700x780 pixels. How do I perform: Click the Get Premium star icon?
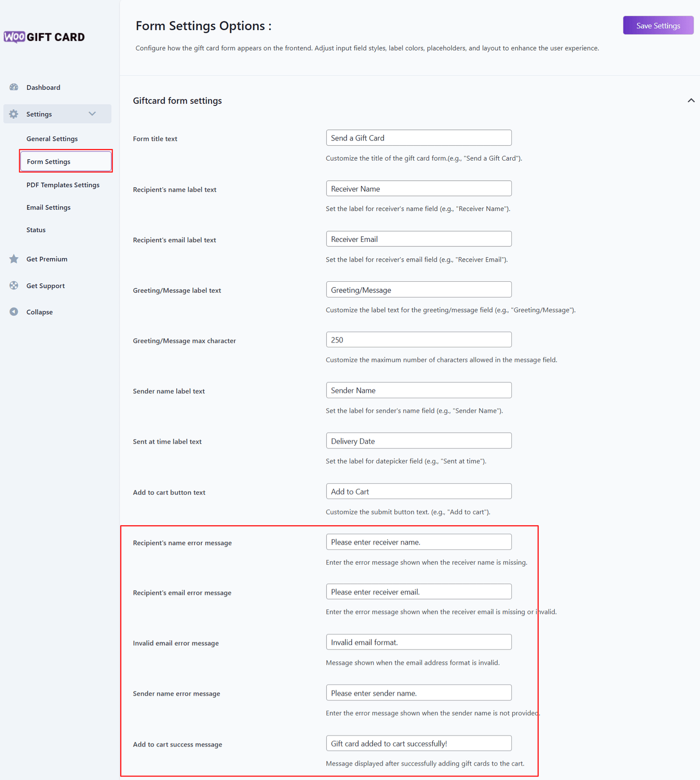[x=14, y=259]
